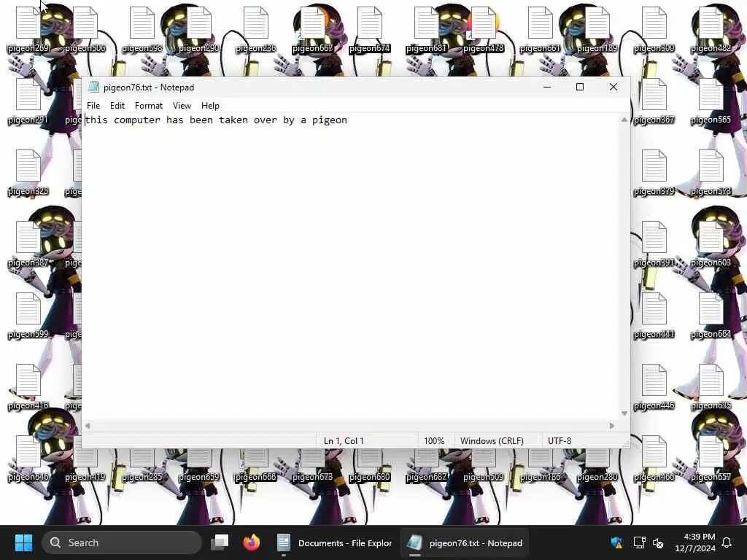Select the pigeon506 desktop file
Image resolution: width=747 pixels, height=560 pixels.
click(x=85, y=29)
